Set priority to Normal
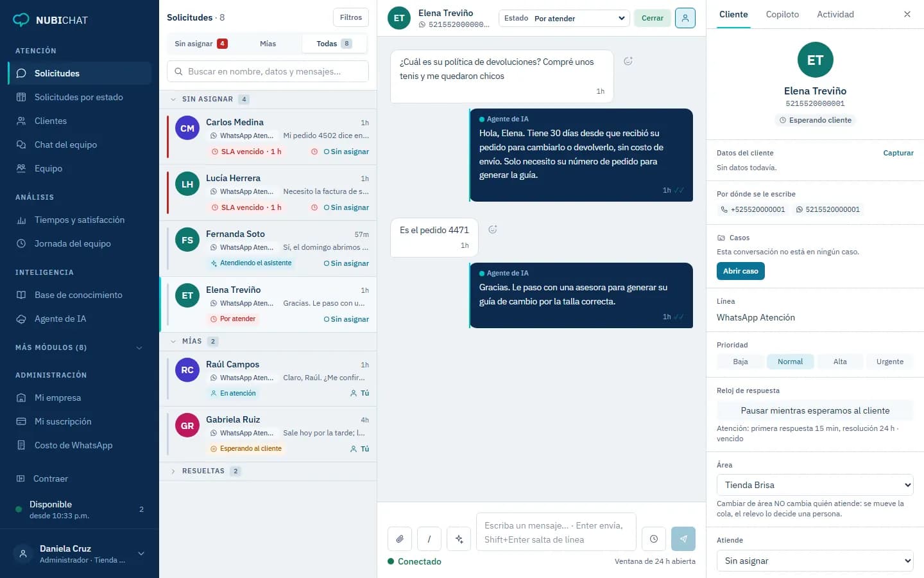Image resolution: width=924 pixels, height=578 pixels. 790,362
